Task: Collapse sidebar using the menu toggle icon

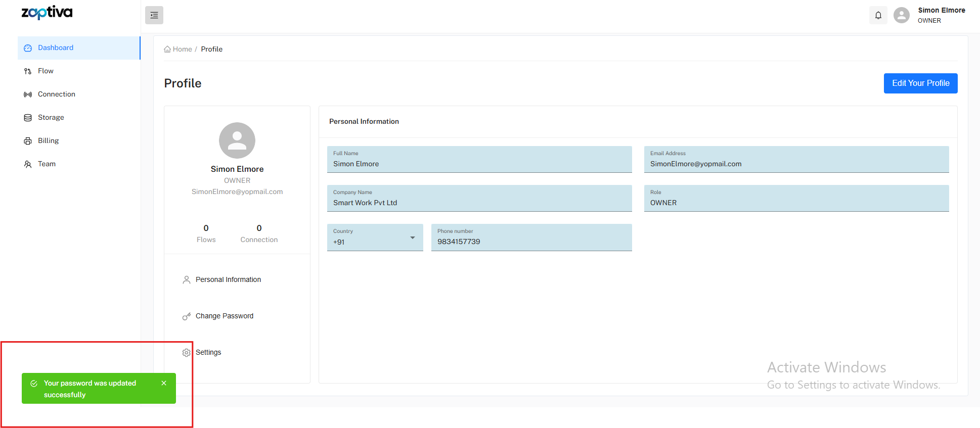Action: (x=154, y=15)
